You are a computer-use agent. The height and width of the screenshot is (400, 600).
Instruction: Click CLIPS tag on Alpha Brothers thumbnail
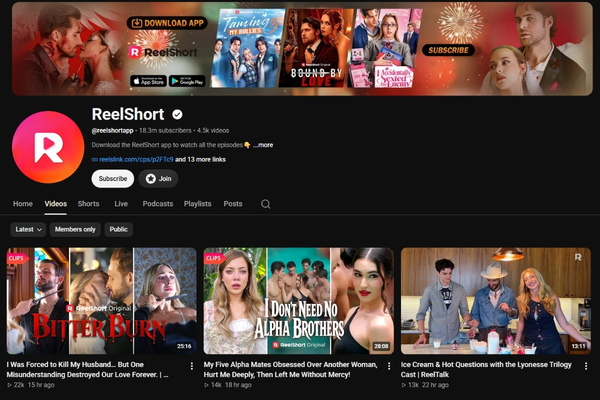click(214, 258)
